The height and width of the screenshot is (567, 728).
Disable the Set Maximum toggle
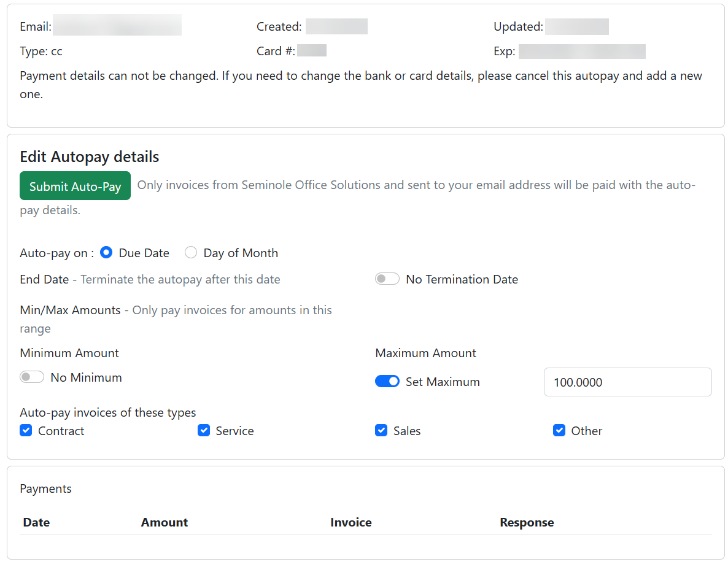coord(387,380)
